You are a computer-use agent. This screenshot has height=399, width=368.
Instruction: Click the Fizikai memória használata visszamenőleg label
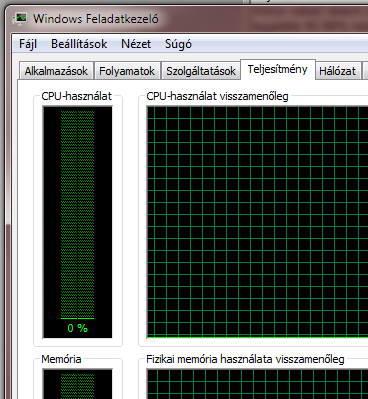click(x=245, y=359)
